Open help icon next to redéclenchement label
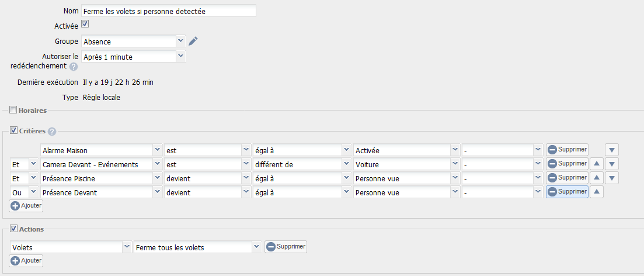This screenshot has height=276, width=644. (x=74, y=67)
